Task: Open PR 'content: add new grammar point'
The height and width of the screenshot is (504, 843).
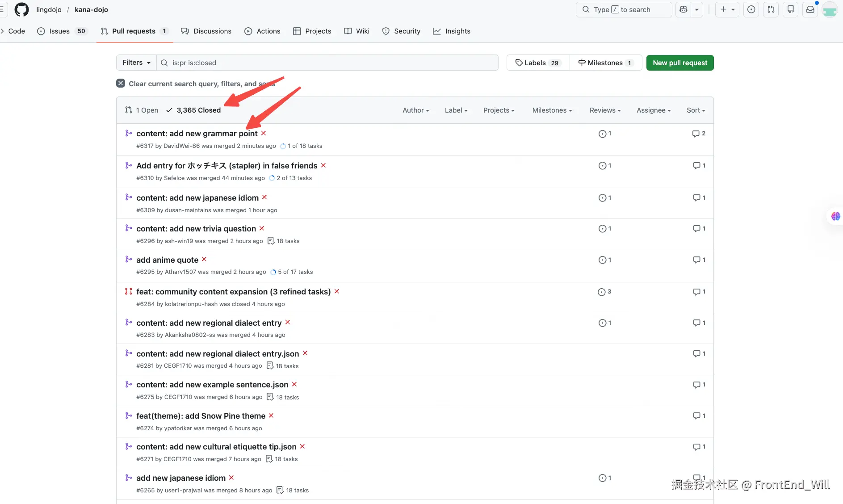Action: [x=197, y=133]
